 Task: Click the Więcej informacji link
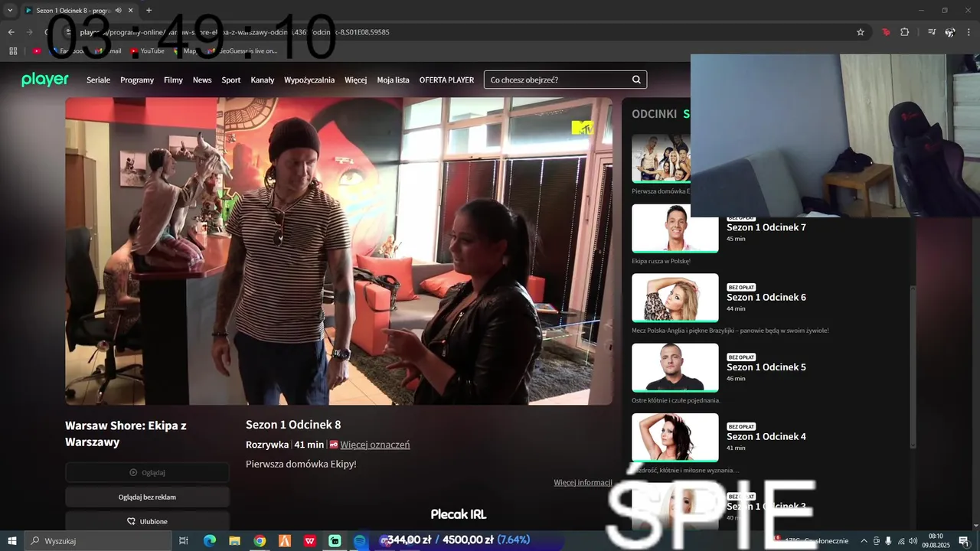583,482
